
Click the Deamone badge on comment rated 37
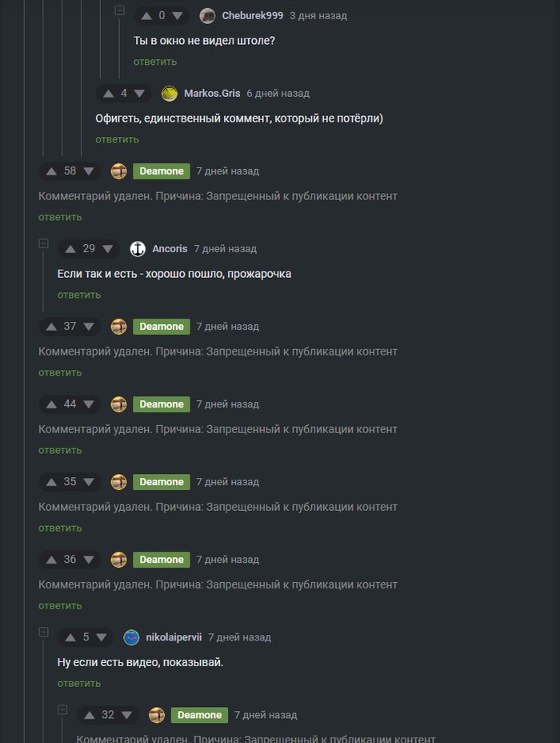coord(162,327)
